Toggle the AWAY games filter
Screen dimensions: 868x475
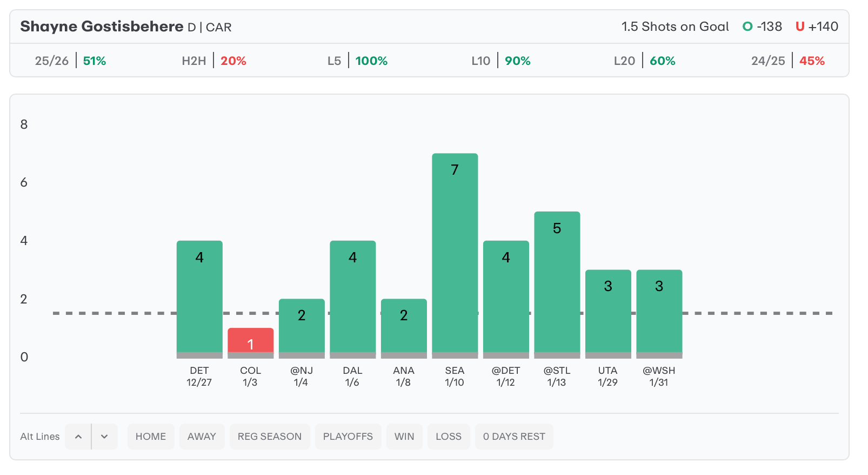point(202,437)
